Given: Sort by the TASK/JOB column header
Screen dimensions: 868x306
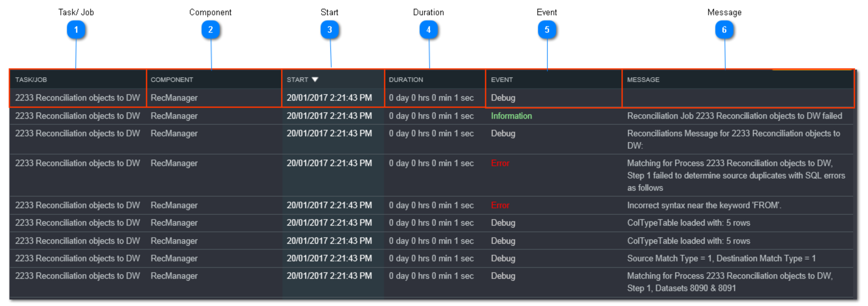Looking at the screenshot, I should [x=31, y=80].
